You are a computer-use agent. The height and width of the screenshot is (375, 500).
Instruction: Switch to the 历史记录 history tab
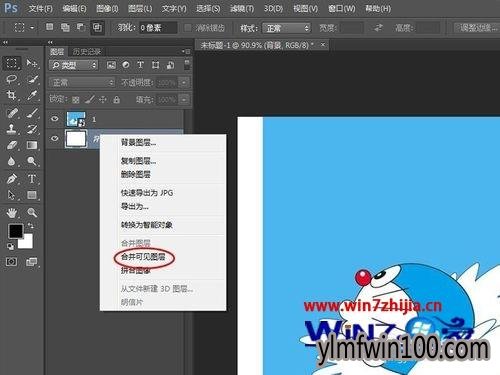tap(87, 51)
